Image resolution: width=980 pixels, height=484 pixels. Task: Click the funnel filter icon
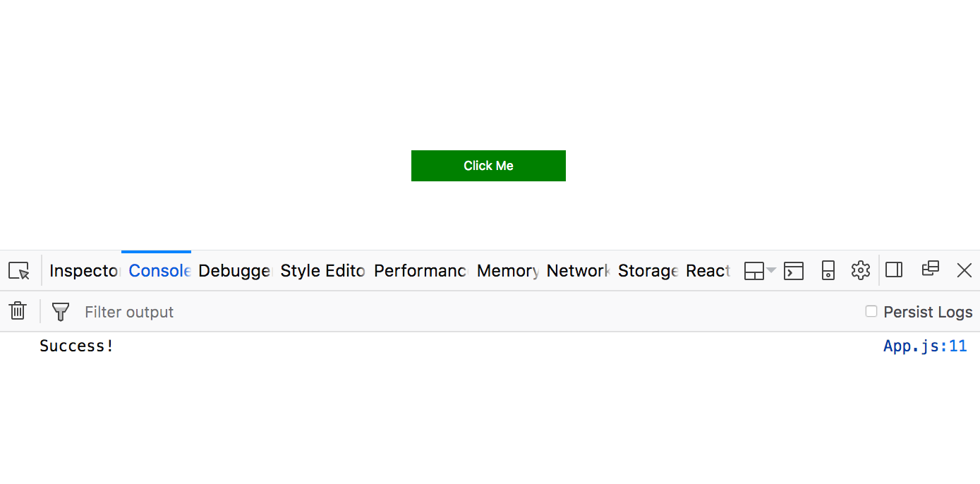pos(61,312)
